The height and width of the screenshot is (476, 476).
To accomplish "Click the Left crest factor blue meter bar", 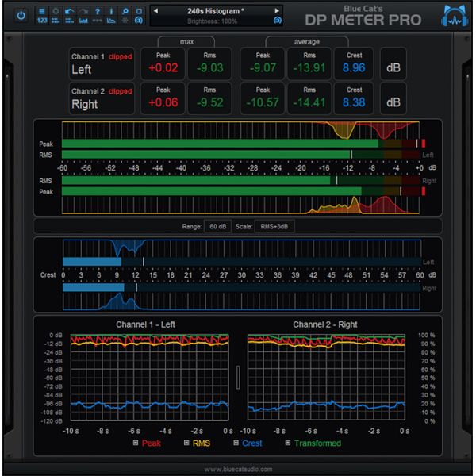I will tap(242, 261).
